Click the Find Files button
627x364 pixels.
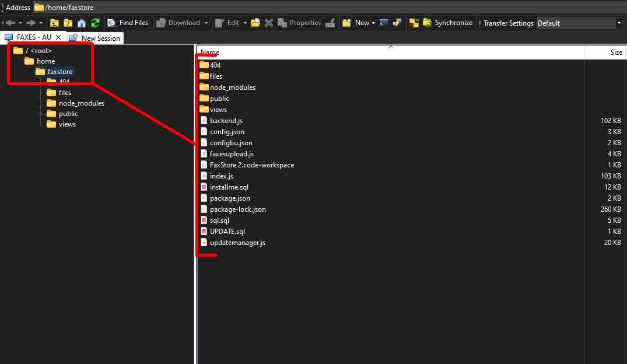(128, 23)
